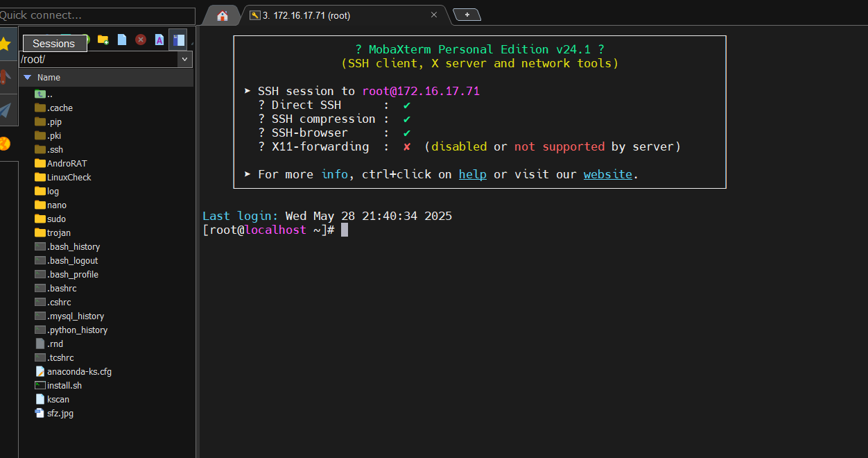Create a new file via toolbar icon
868x458 pixels.
pos(122,40)
